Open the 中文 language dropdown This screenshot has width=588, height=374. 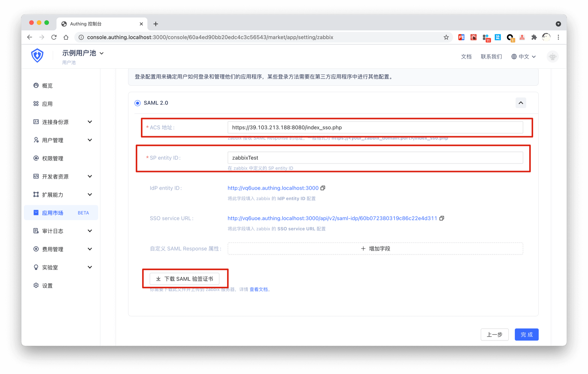click(x=524, y=57)
